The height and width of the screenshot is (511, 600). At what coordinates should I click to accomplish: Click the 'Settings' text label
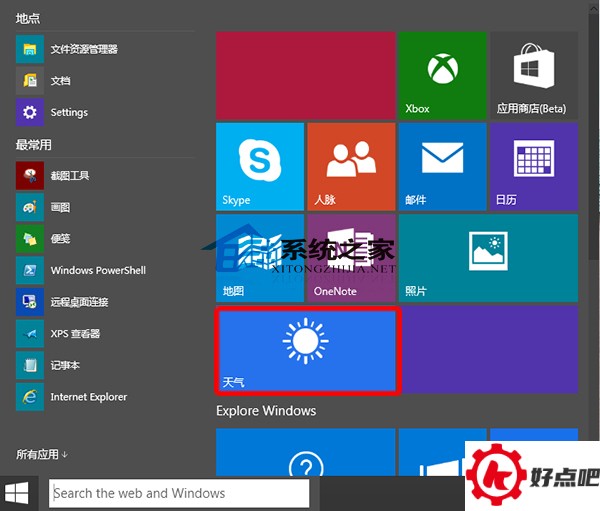click(69, 113)
